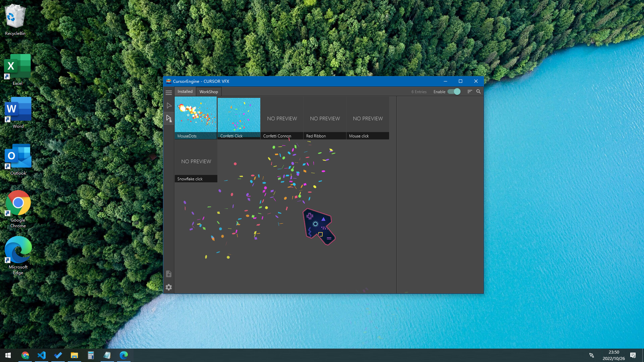Open the sort options icon

pyautogui.click(x=470, y=92)
